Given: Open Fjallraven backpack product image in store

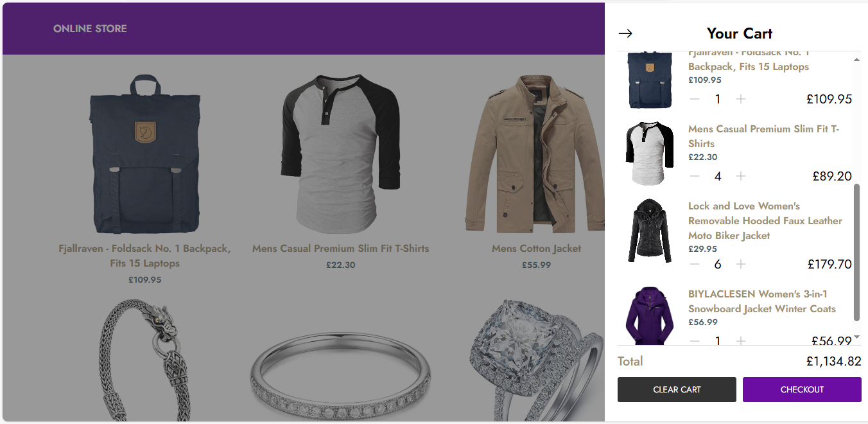Looking at the screenshot, I should (x=144, y=154).
